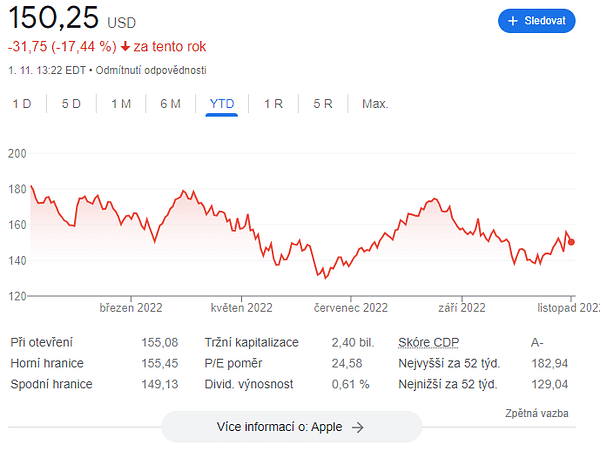Click the Tržní kapitalizace label

point(251,342)
